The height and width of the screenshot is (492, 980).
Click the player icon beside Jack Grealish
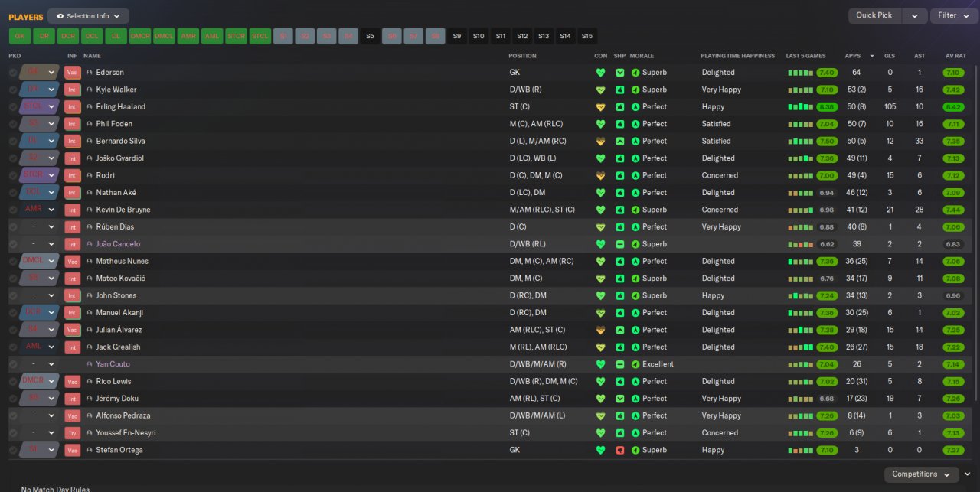(90, 347)
